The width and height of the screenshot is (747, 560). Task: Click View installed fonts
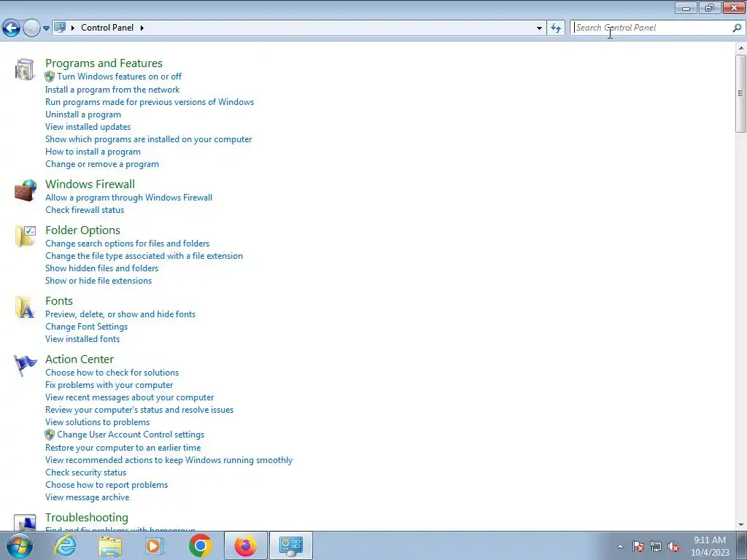point(82,339)
